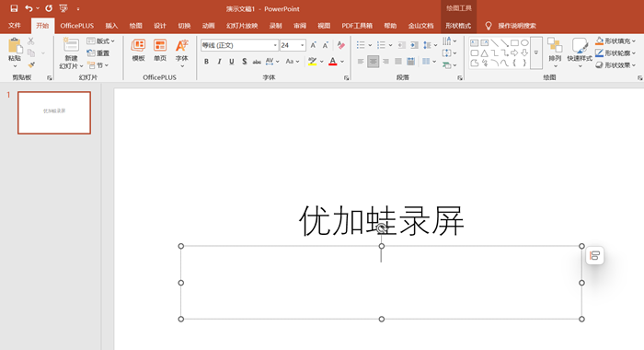This screenshot has height=350, width=644.
Task: Select the straight line shape
Action: tap(495, 42)
